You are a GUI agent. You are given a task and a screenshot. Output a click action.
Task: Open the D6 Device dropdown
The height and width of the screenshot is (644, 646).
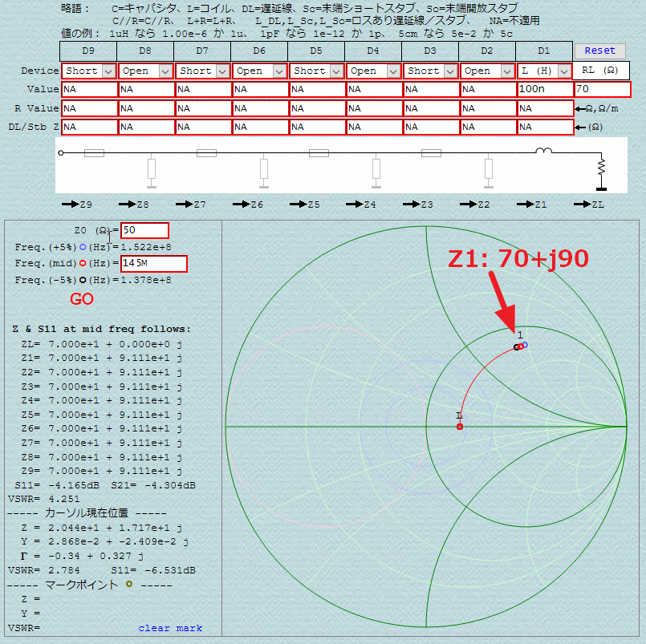259,71
